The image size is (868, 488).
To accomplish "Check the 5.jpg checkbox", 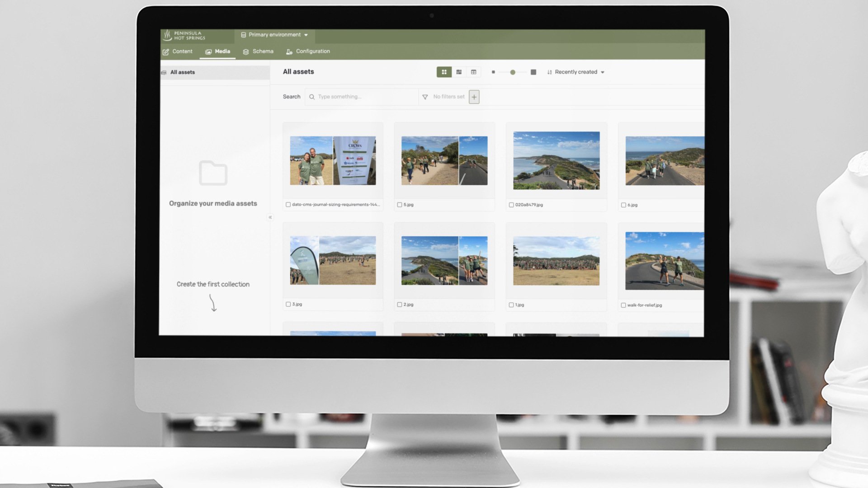I will (x=399, y=205).
